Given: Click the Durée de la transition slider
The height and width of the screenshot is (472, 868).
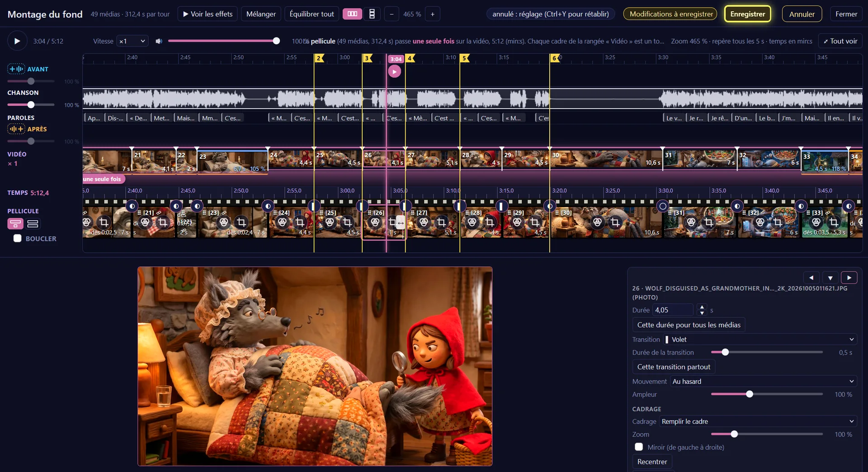Looking at the screenshot, I should (x=767, y=352).
